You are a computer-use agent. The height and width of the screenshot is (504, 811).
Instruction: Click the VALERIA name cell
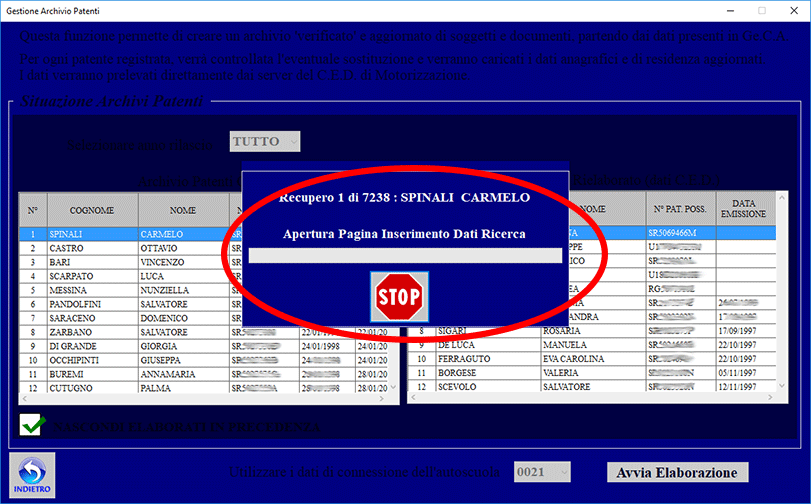[594, 372]
